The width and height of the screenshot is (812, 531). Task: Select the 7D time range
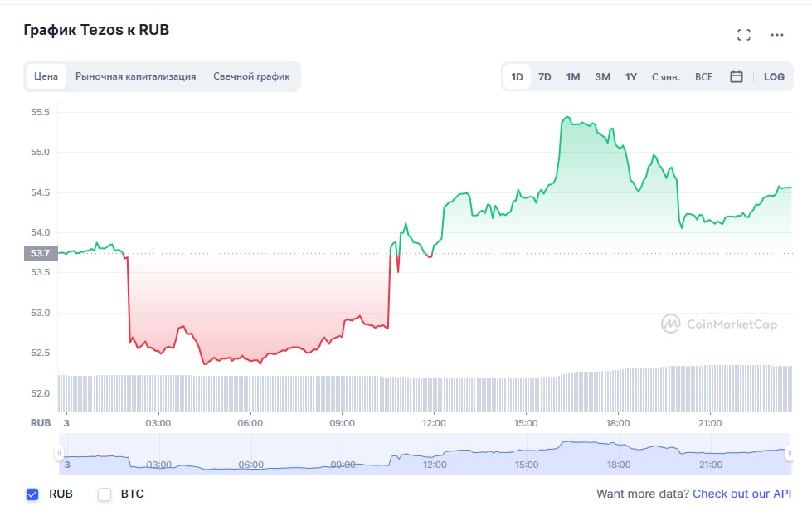click(x=544, y=76)
